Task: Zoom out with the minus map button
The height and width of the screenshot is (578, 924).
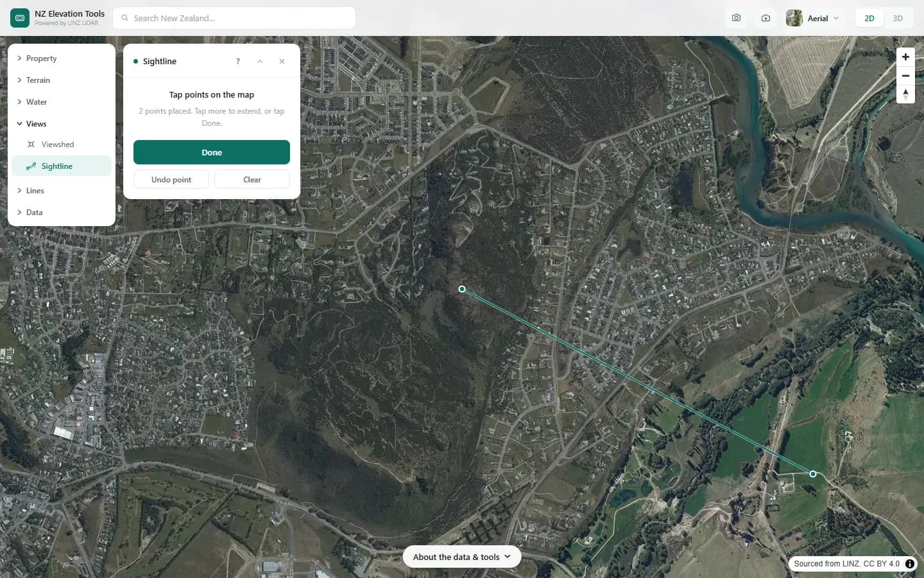Action: pos(905,75)
